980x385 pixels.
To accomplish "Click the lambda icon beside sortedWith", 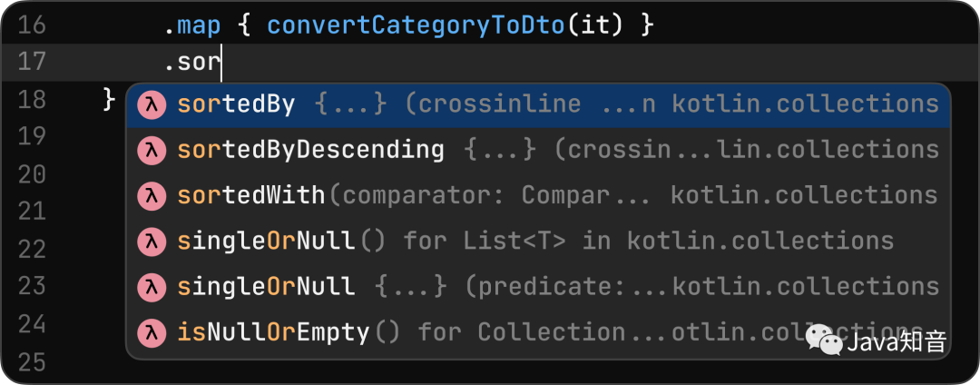I will click(151, 195).
